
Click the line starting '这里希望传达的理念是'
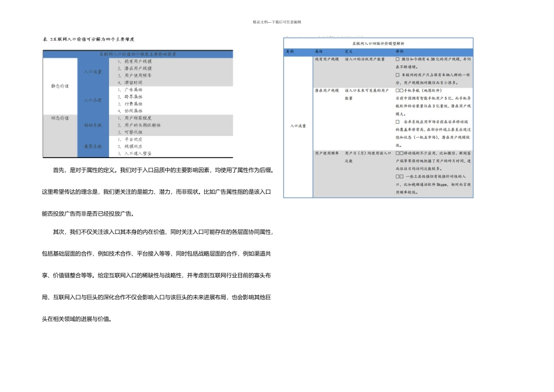point(156,192)
